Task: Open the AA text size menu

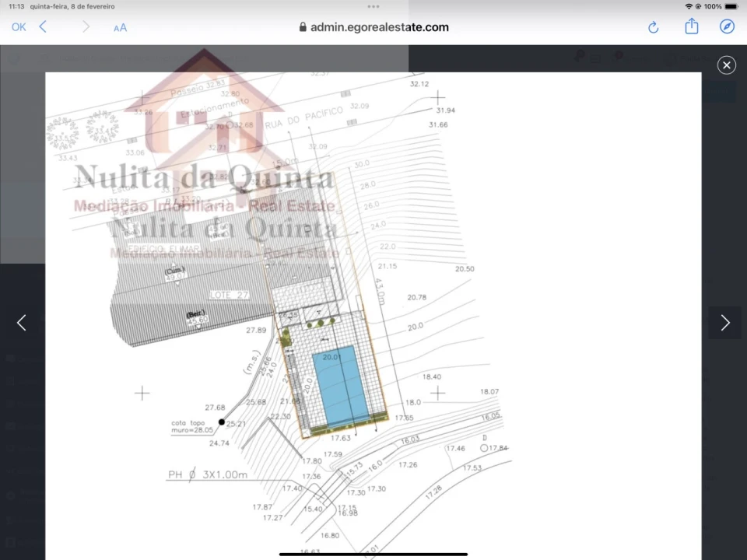Action: 120,27
